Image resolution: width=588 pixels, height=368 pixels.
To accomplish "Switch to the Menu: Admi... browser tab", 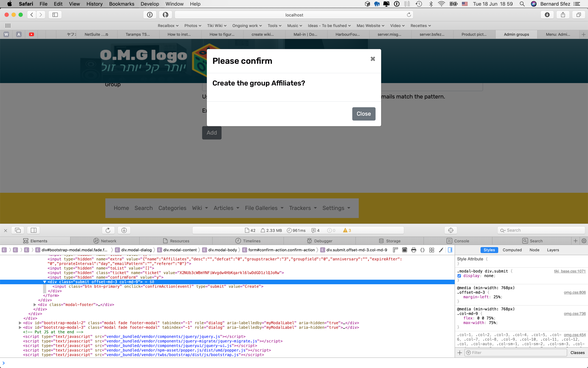I will tap(558, 34).
